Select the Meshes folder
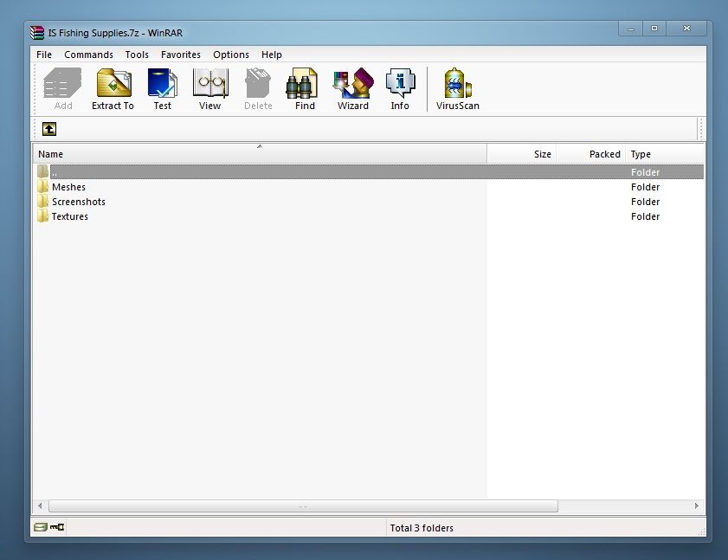Viewport: 728px width, 560px height. tap(68, 187)
